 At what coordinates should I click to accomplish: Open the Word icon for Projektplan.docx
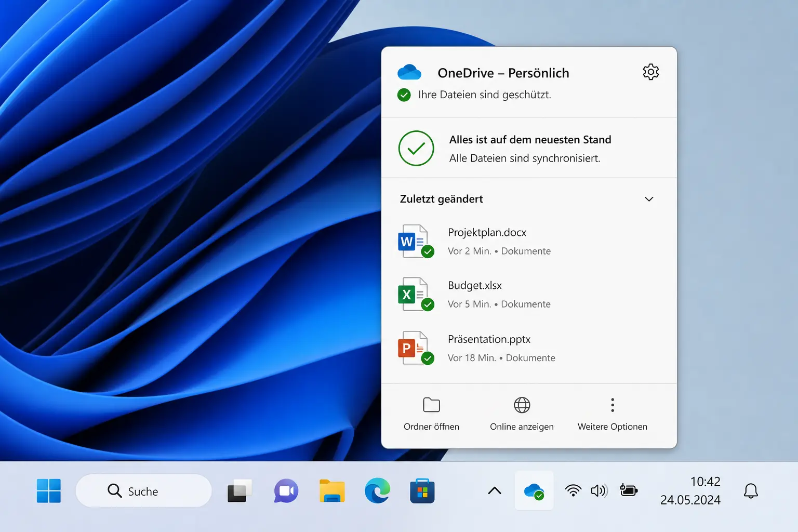point(415,241)
